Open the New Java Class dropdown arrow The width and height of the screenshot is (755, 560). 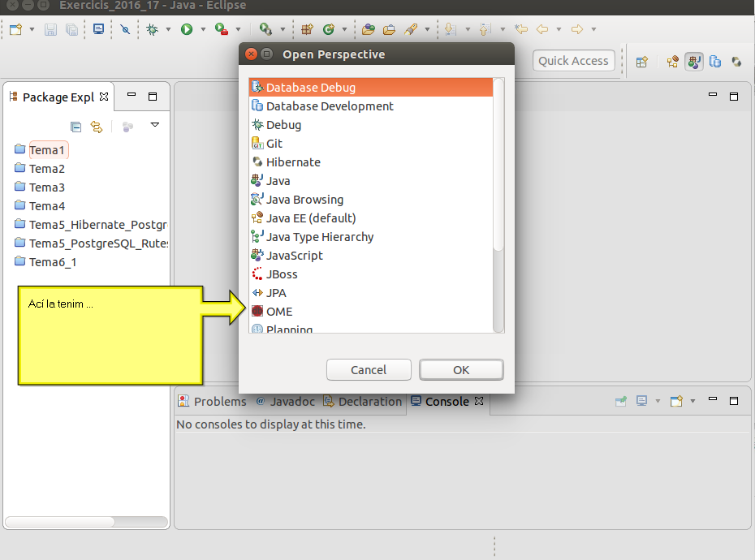tap(344, 29)
